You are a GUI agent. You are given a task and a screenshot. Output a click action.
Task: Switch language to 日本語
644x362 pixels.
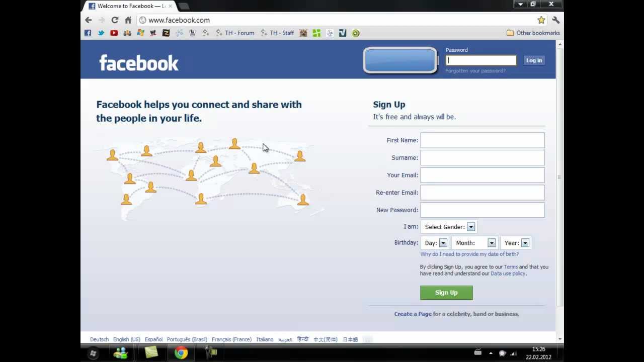[350, 339]
